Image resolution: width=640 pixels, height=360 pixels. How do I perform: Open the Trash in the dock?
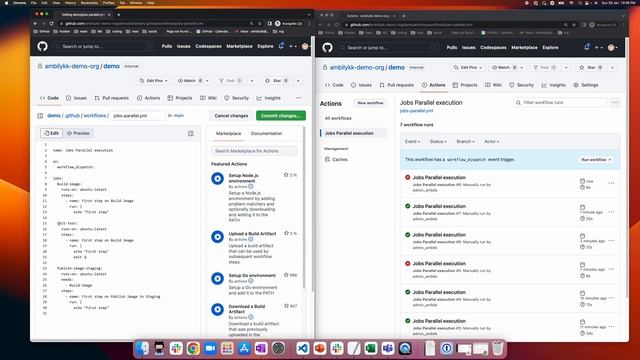[498, 348]
